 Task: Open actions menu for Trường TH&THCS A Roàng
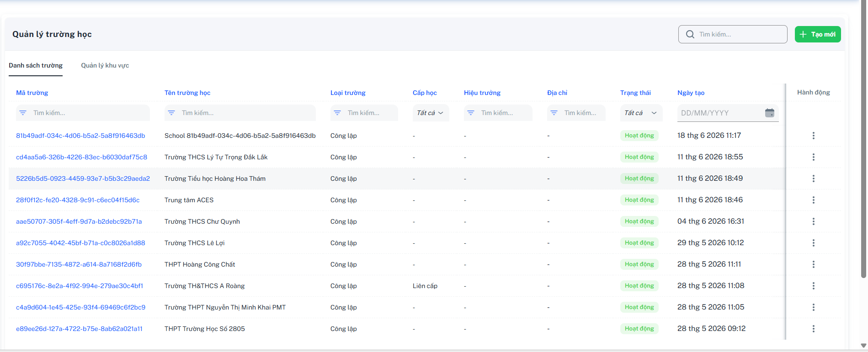813,286
